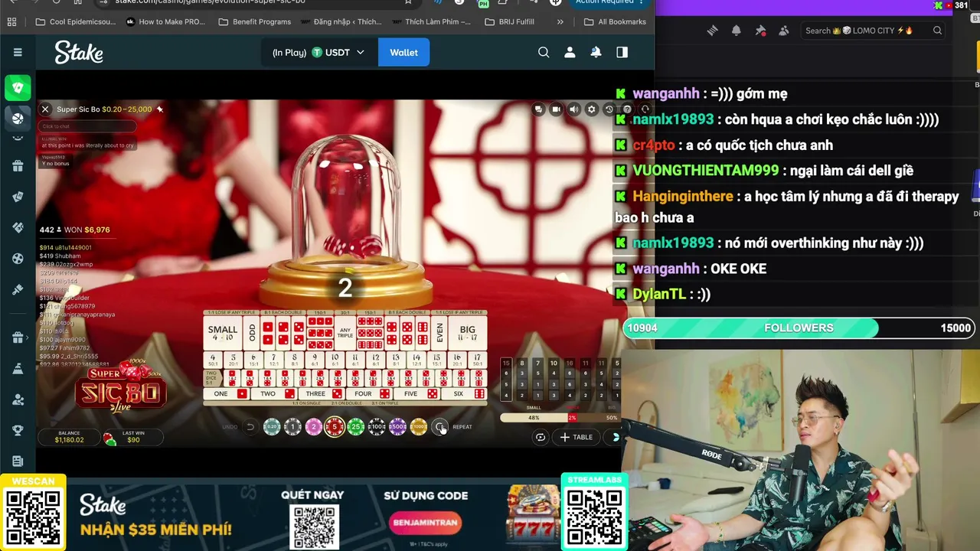Place a bet on single FIVE

[416, 394]
